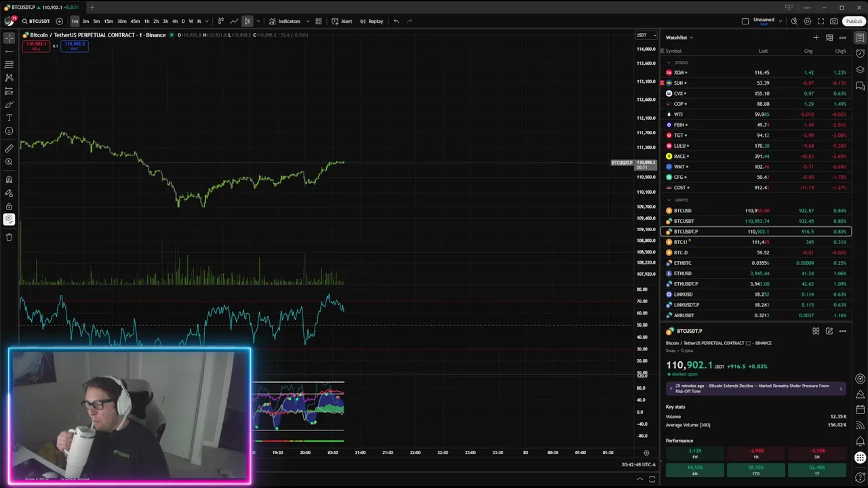The image size is (868, 488).
Task: Activate the zoom in tool
Action: point(9,162)
